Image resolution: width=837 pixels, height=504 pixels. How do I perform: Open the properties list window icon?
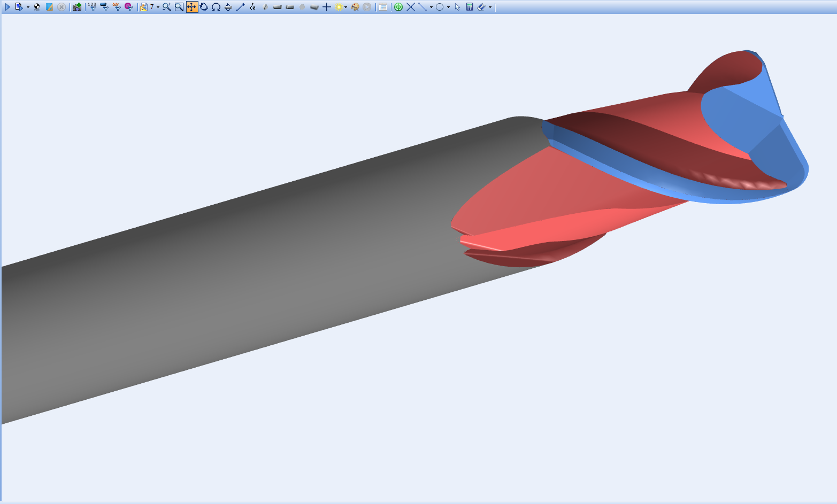383,7
